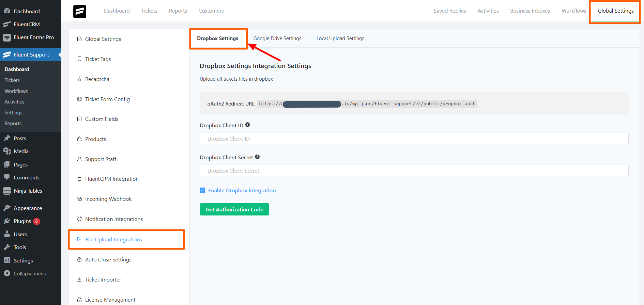Untick the Enable Dropbox Integration checkbox
Image resolution: width=644 pixels, height=305 pixels.
(202, 190)
